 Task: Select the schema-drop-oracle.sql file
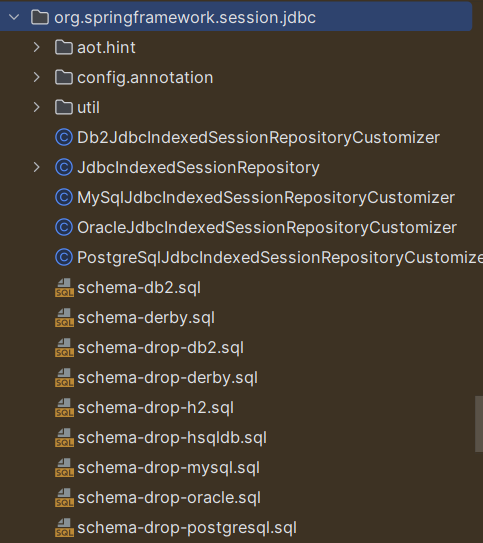pyautogui.click(x=169, y=498)
